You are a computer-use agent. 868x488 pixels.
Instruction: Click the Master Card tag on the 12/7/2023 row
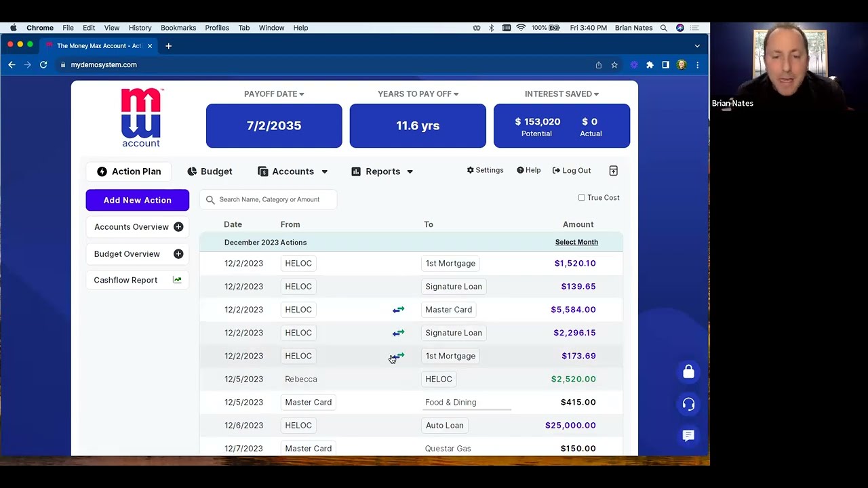coord(308,449)
